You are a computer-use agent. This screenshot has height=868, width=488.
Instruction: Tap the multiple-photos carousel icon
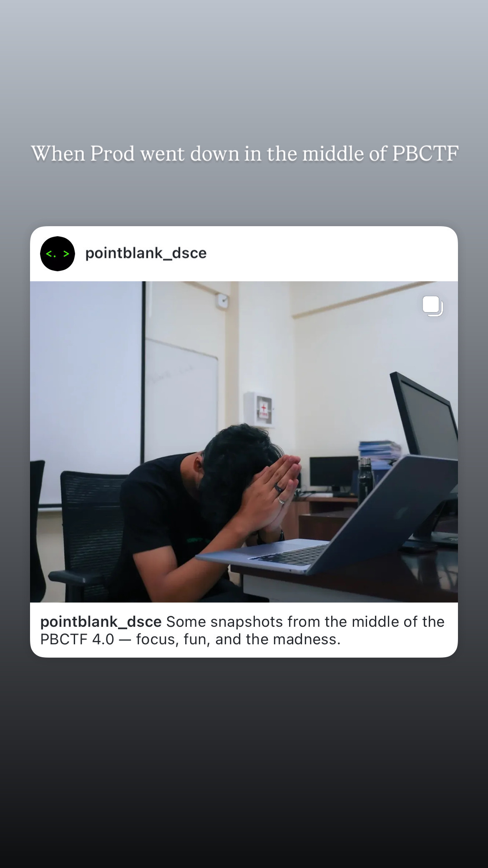coord(433,306)
